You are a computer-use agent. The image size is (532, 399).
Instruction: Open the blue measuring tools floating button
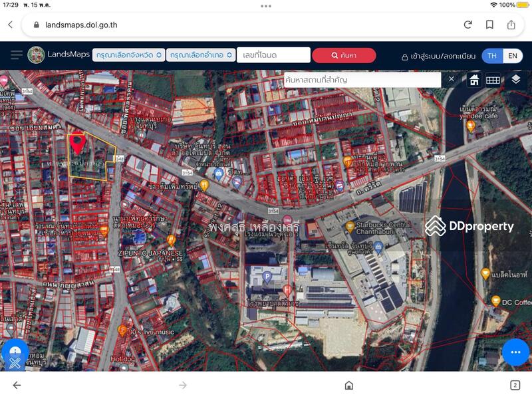15,356
